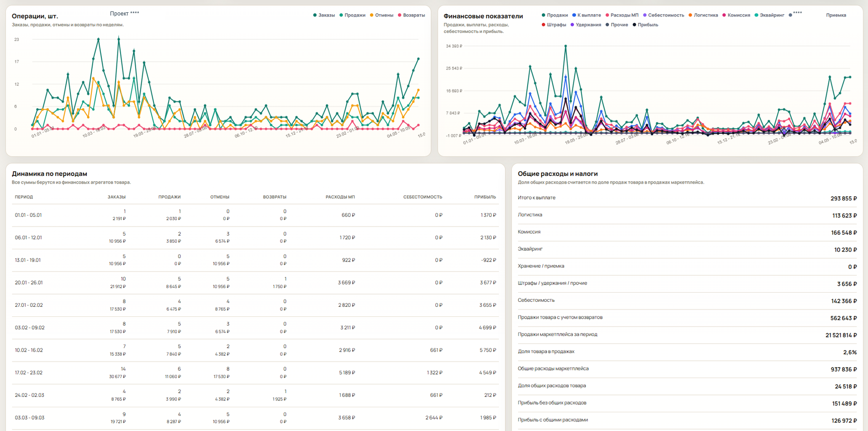Click the Операции, шт. chart title
Screen dimensions: 868x431
(35, 16)
